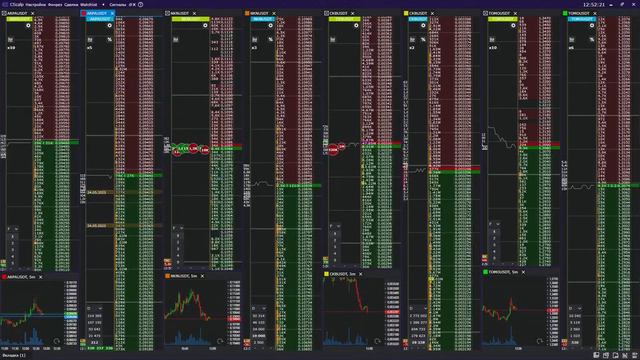This screenshot has width=640, height=360.
Task: Toggle percent mode in green-icon TOMOUSDT panel
Action: [x=592, y=40]
